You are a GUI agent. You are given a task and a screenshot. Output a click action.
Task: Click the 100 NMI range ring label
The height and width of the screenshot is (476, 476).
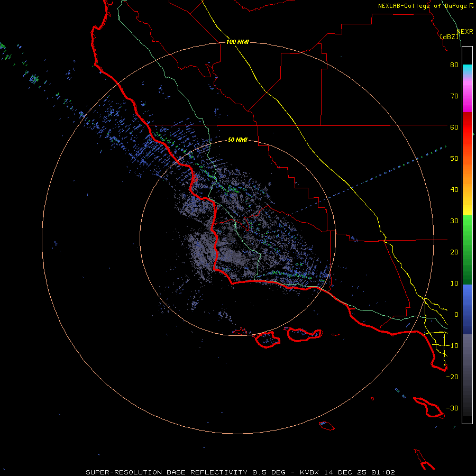click(x=237, y=42)
